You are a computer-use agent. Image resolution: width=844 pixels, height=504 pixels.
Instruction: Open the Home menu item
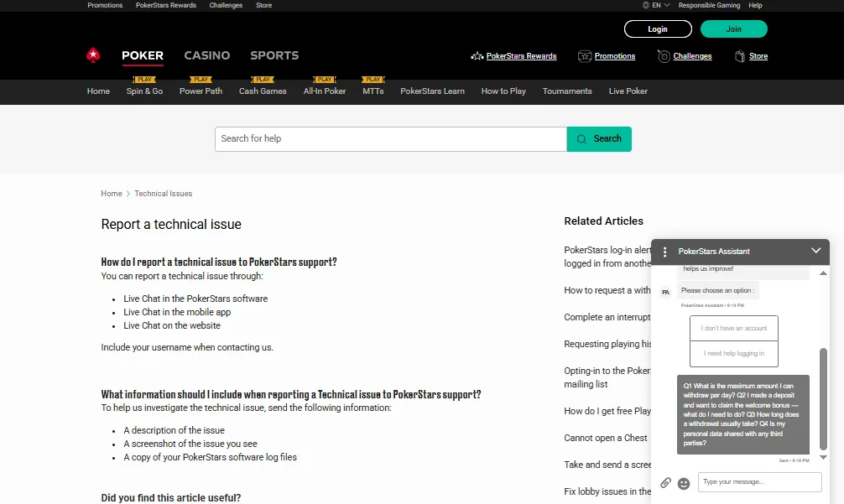coord(98,91)
